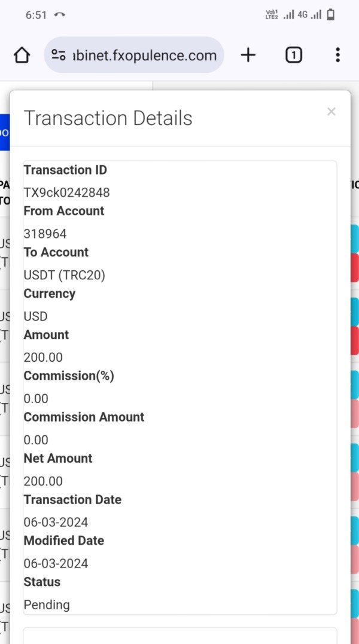
Task: Tap the 6:51 clock in status bar
Action: point(36,15)
